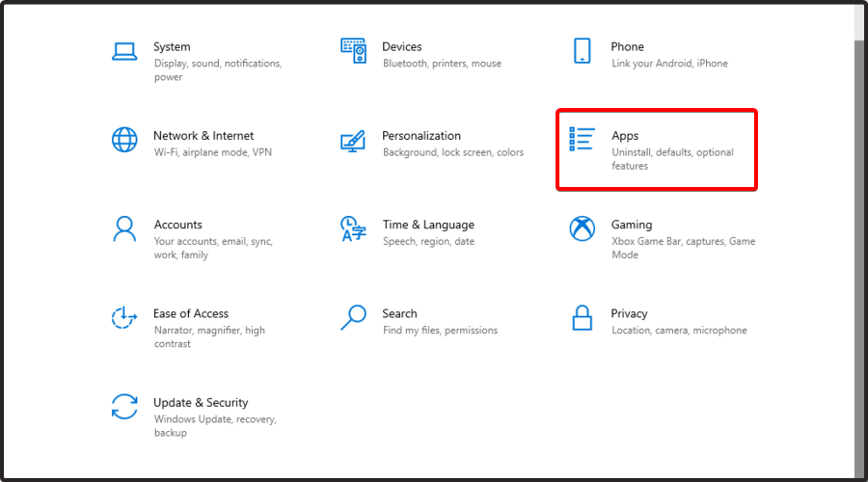Select the Privacy padlock icon
This screenshot has height=482, width=868.
[582, 318]
